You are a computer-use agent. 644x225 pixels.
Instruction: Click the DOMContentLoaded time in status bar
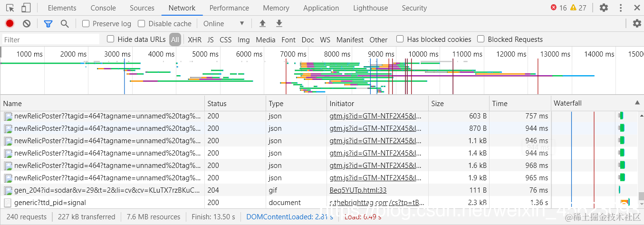(290, 217)
